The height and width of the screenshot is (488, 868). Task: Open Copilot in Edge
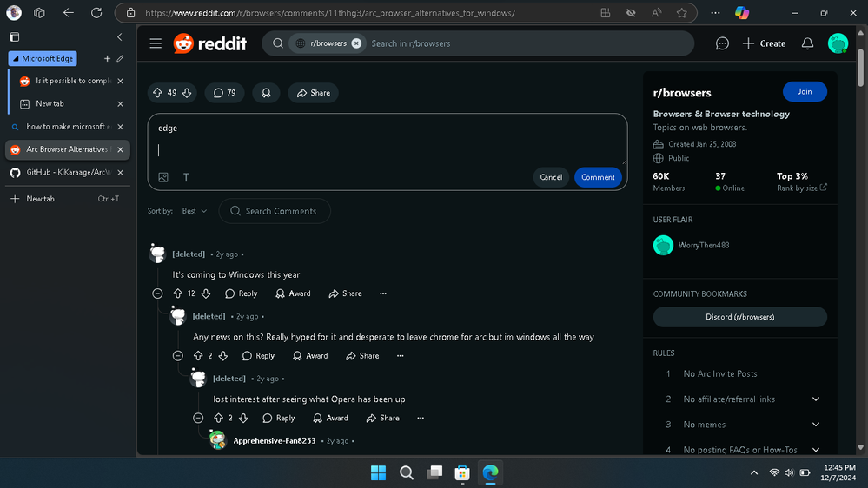[x=741, y=13]
